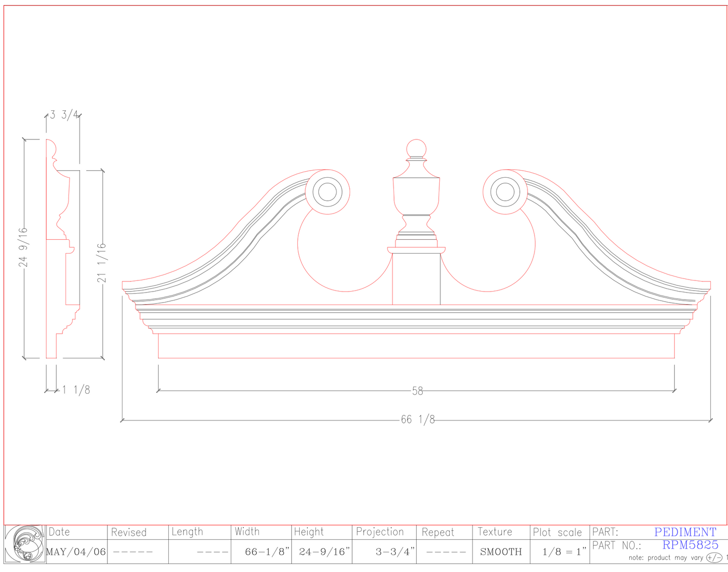Click the SMOOTH texture value
The height and width of the screenshot is (572, 728).
(500, 551)
